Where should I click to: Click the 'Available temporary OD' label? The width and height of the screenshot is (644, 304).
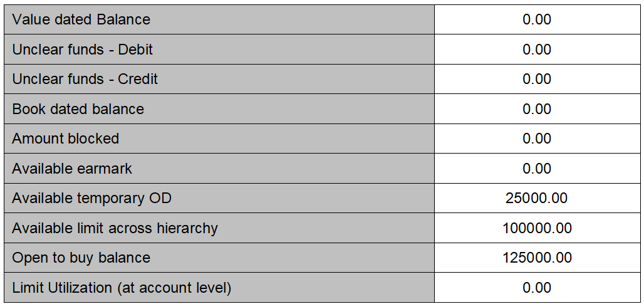point(91,198)
